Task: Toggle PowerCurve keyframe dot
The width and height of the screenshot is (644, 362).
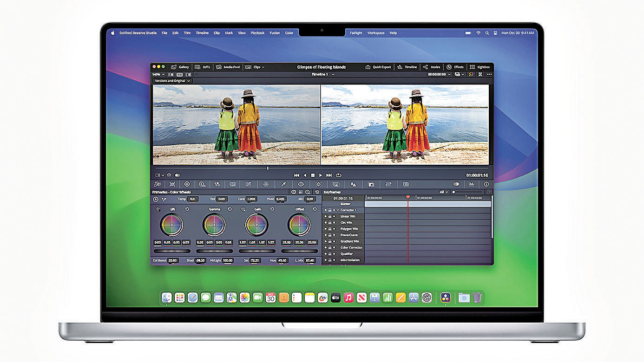Action: pos(334,235)
